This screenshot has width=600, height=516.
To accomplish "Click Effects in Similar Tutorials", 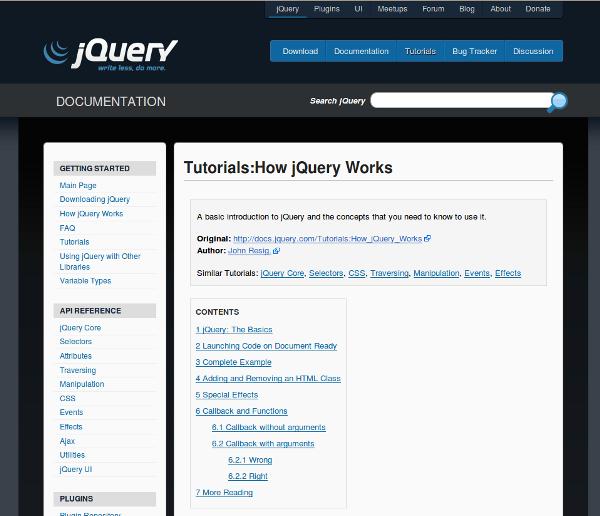I will tap(508, 273).
